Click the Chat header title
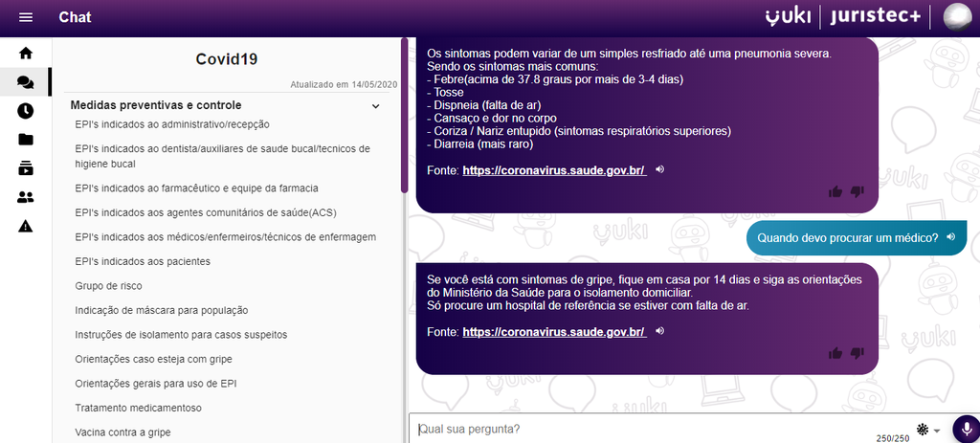Screen dimensions: 980x443 tap(75, 17)
